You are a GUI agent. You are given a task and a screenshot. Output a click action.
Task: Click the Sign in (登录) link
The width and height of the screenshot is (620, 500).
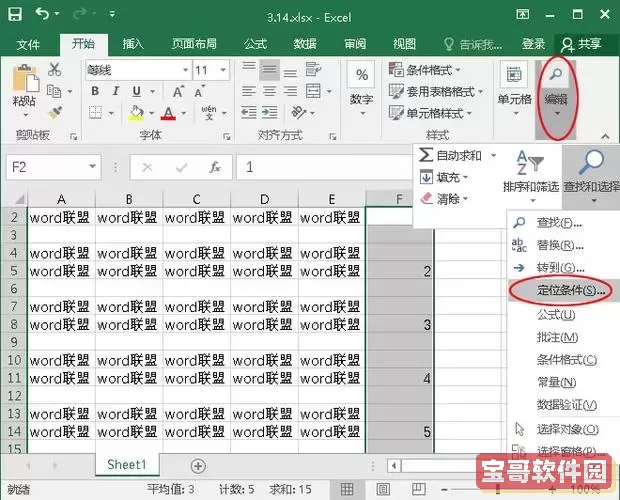click(533, 44)
